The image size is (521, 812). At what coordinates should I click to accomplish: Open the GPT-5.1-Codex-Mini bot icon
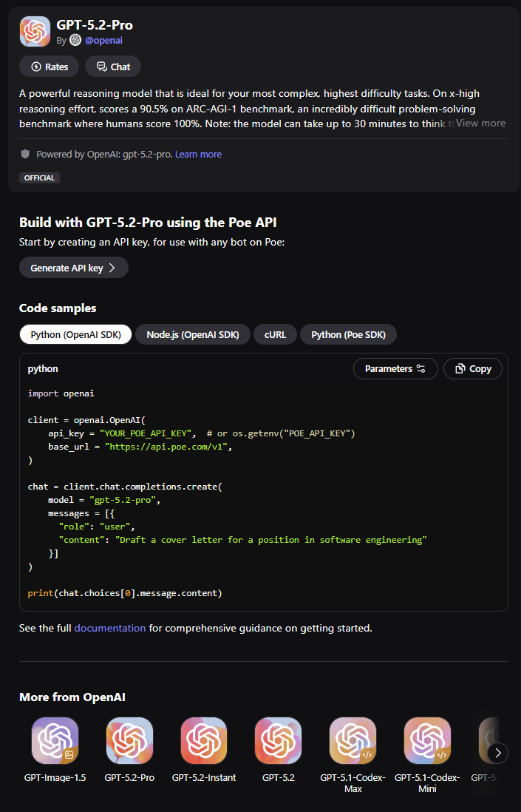[x=427, y=740]
